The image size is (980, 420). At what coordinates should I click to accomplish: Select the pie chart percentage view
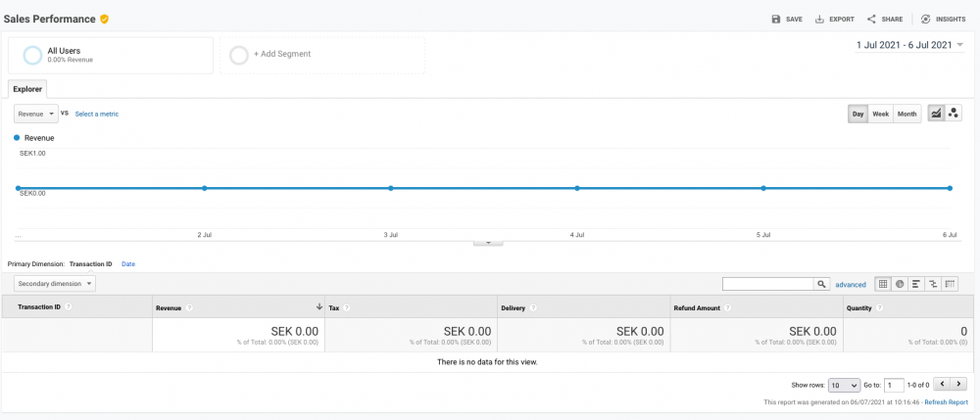[x=900, y=284]
